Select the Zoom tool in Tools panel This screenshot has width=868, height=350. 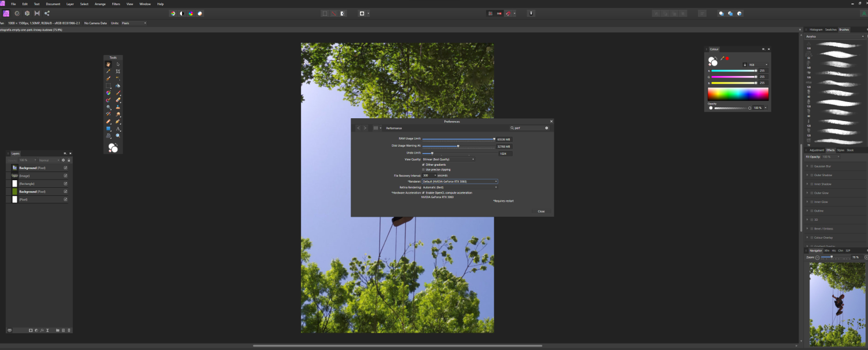click(x=118, y=136)
